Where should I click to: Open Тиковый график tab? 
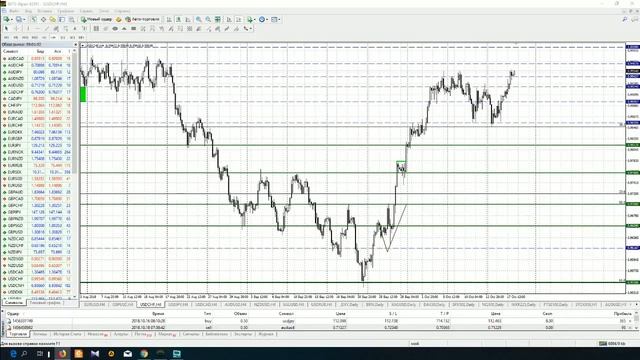click(x=44, y=303)
